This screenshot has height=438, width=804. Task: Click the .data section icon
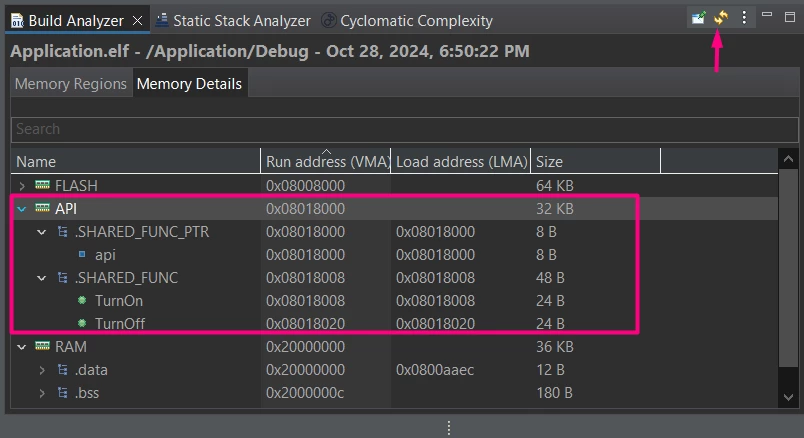63,370
